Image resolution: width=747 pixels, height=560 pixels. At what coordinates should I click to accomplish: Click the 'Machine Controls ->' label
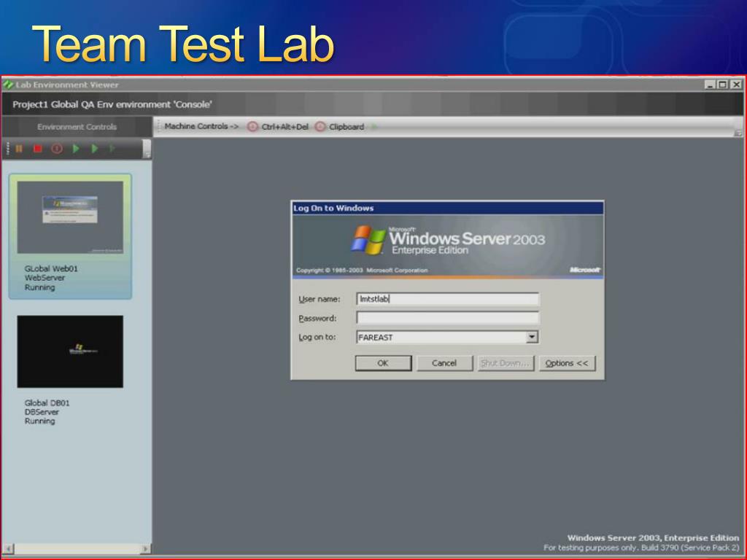[201, 126]
